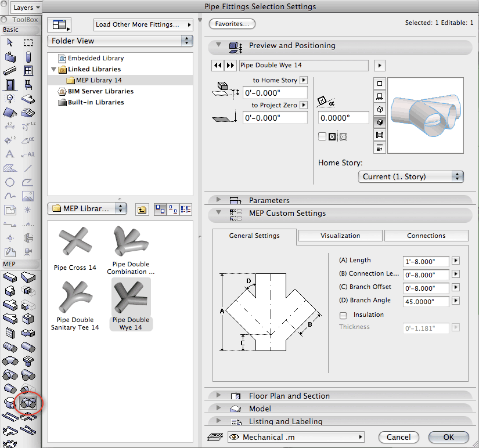Choose the Door tool in the ToolBox

pos(10,85)
